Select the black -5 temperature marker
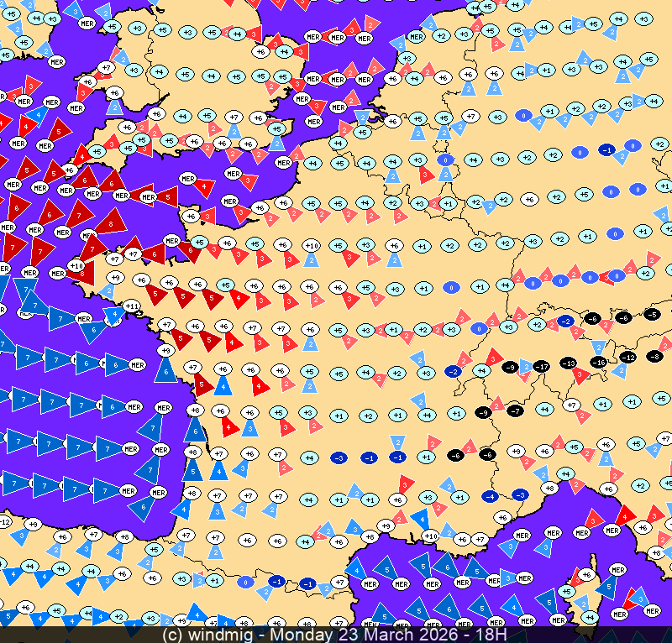The width and height of the screenshot is (672, 643). (x=652, y=315)
